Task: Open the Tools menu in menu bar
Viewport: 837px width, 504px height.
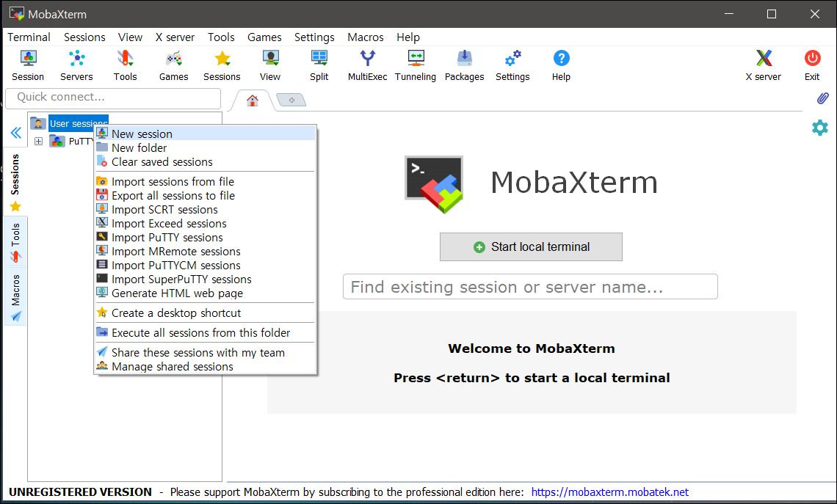Action: 221,37
